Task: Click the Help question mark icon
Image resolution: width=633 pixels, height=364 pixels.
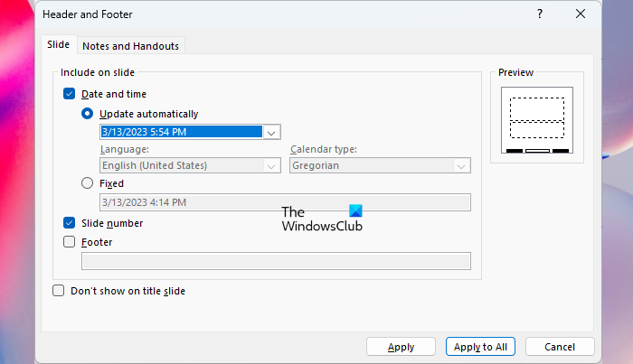Action: (540, 14)
